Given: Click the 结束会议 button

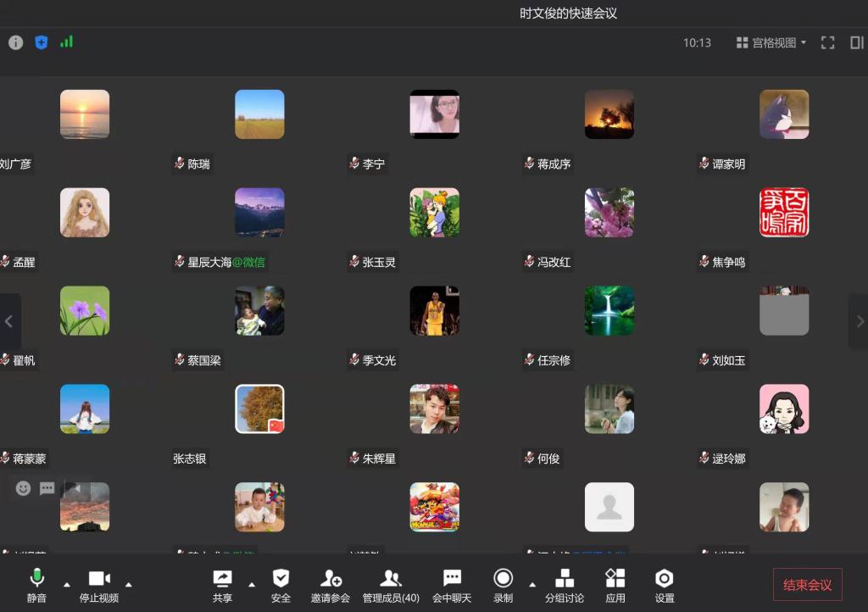Looking at the screenshot, I should coord(807,585).
